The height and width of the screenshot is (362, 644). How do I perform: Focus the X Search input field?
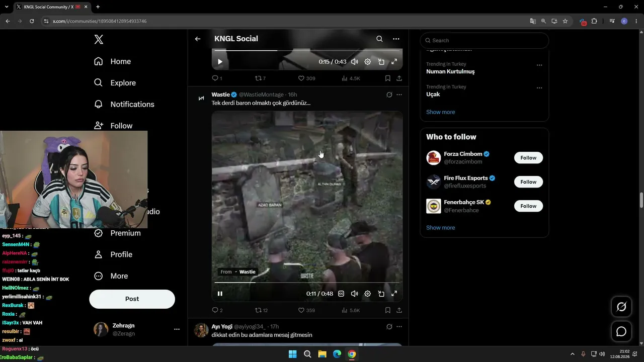click(484, 40)
